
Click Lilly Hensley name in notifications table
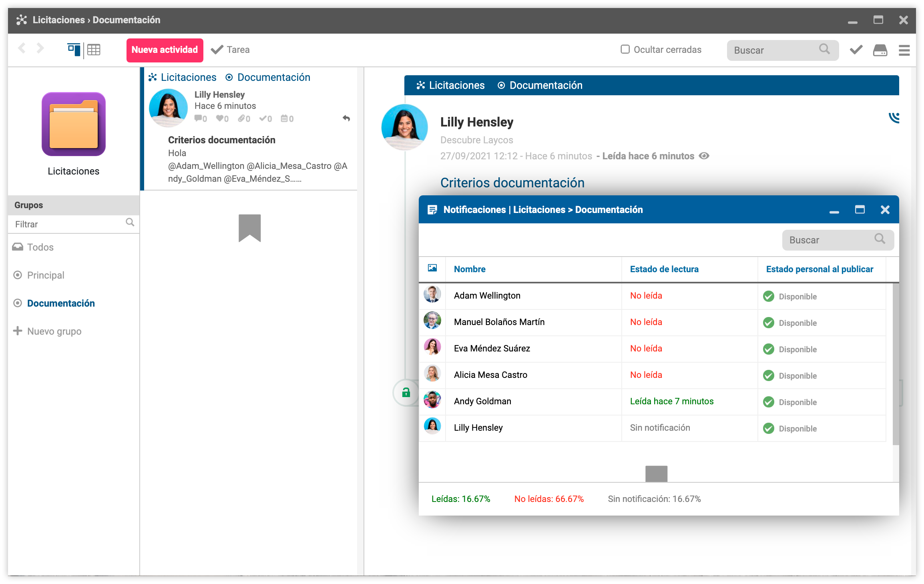478,427
